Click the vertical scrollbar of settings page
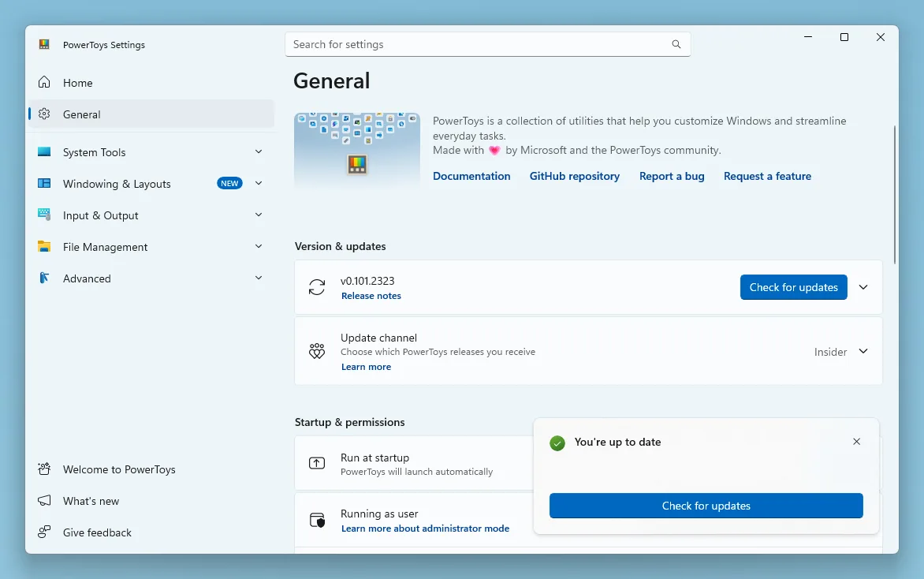Image resolution: width=924 pixels, height=579 pixels. click(x=895, y=195)
